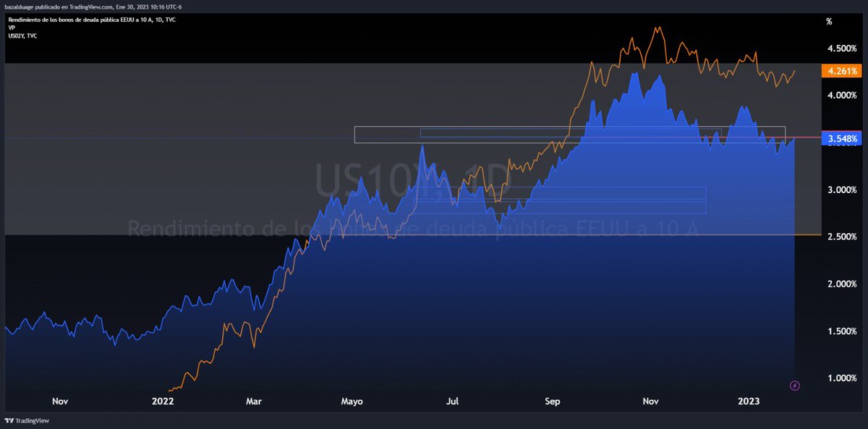Click the Sep label on time axis
This screenshot has height=429, width=868.
553,401
